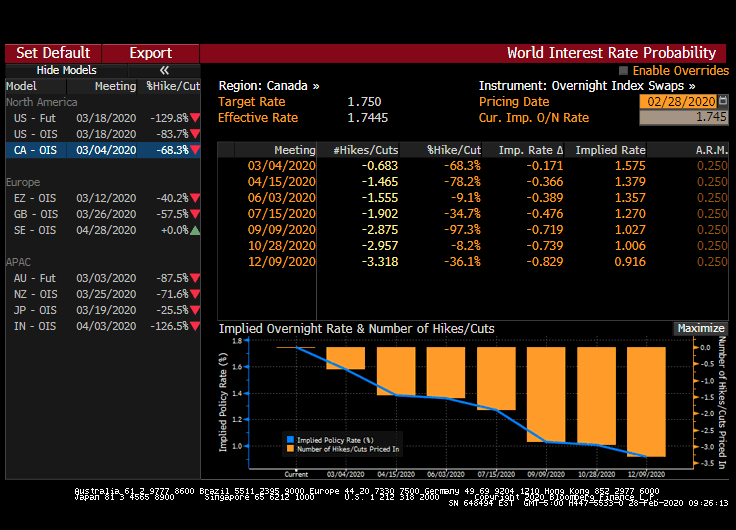Select the JP - OIS model row
Screen dimensions: 736x530
tap(103, 310)
